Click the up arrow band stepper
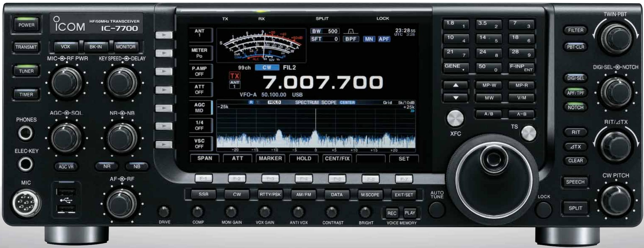 (x=455, y=85)
